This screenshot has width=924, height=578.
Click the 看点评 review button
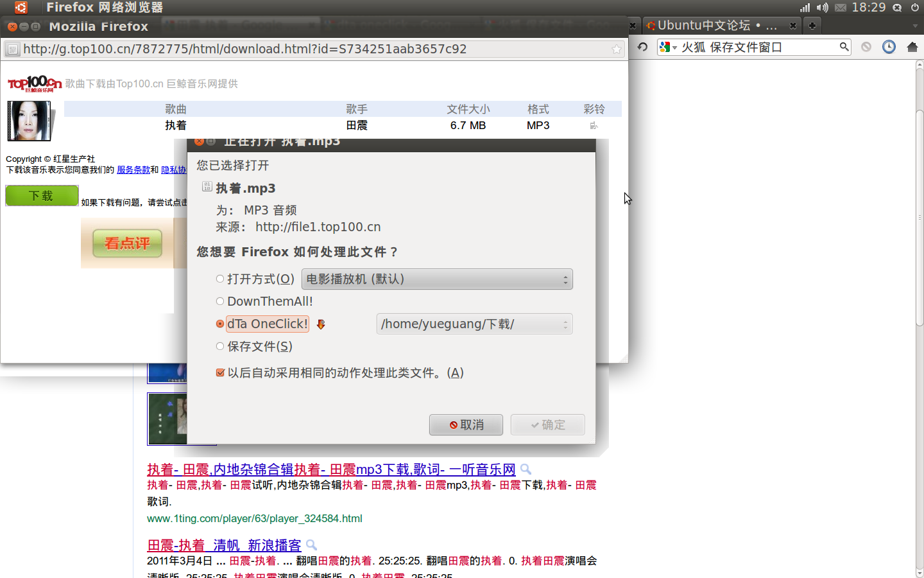127,243
